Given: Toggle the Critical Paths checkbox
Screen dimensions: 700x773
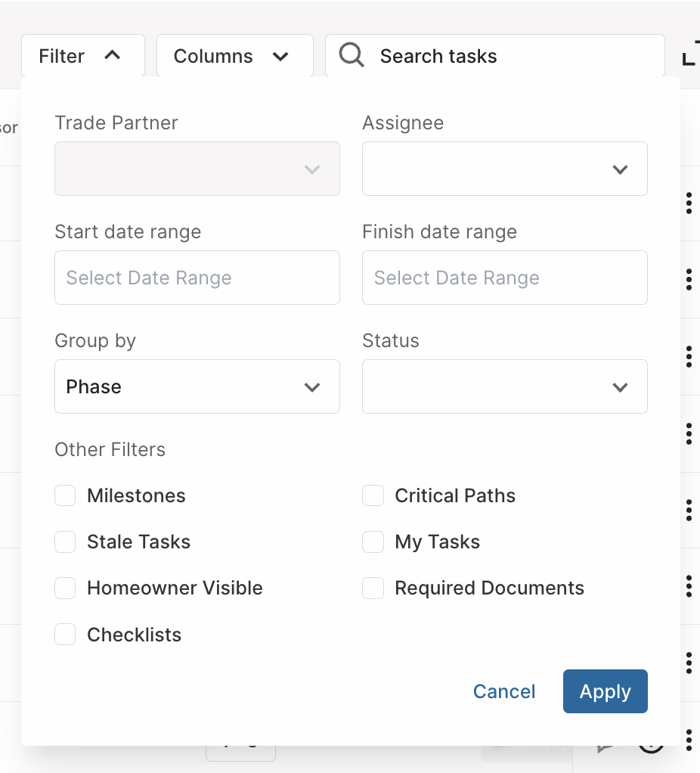Looking at the screenshot, I should [373, 495].
